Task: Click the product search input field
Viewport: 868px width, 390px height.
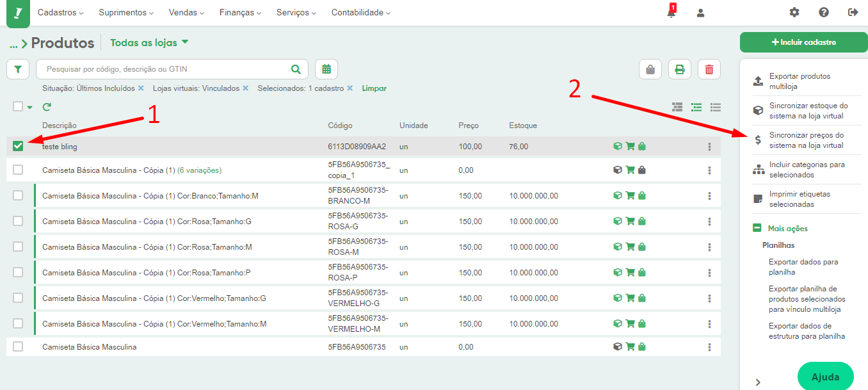Action: [x=166, y=69]
